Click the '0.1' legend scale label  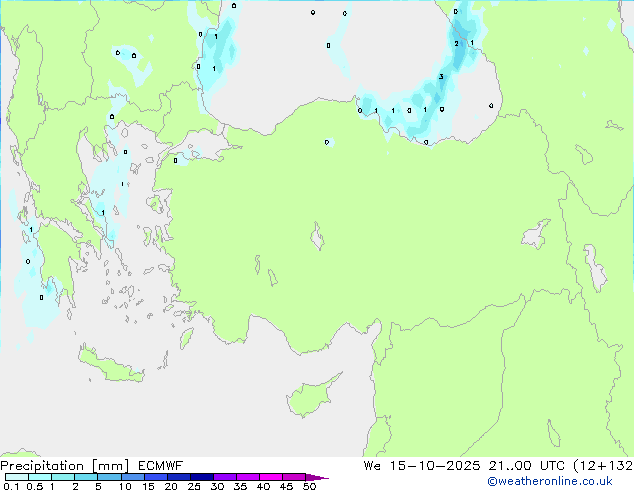[x=11, y=486]
